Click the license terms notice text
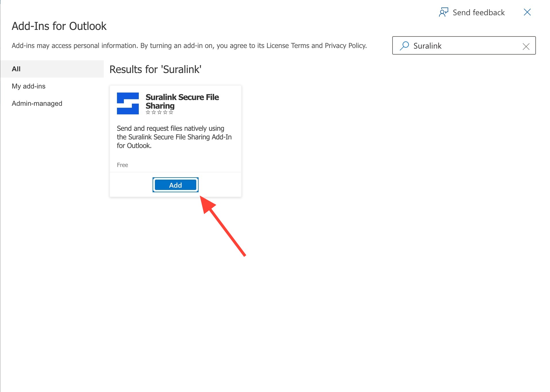The height and width of the screenshot is (392, 550). [189, 46]
